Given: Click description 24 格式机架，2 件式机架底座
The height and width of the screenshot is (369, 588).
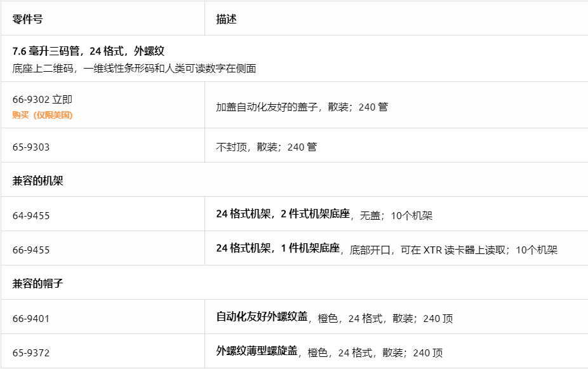Looking at the screenshot, I should (283, 214).
